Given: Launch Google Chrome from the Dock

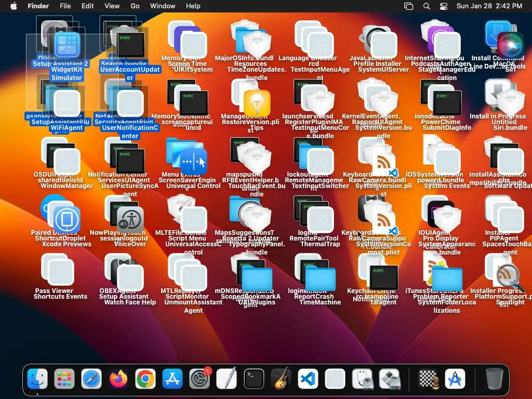Looking at the screenshot, I should pos(145,378).
